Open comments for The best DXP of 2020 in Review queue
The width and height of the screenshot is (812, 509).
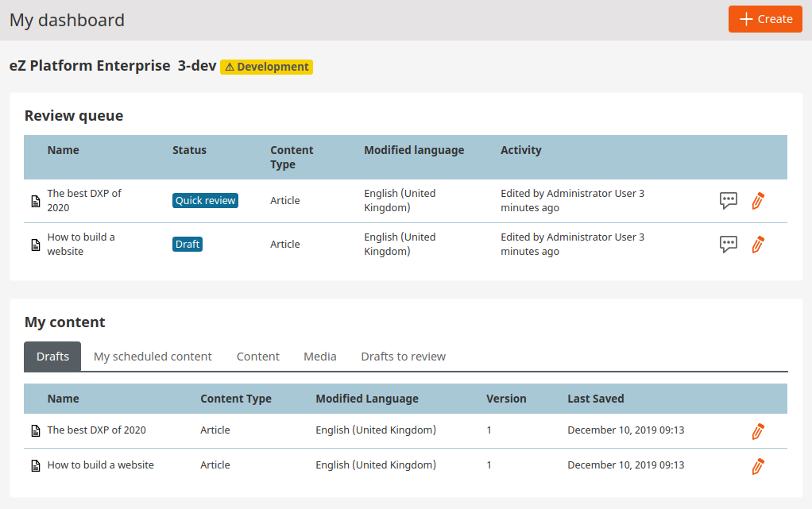coord(728,200)
